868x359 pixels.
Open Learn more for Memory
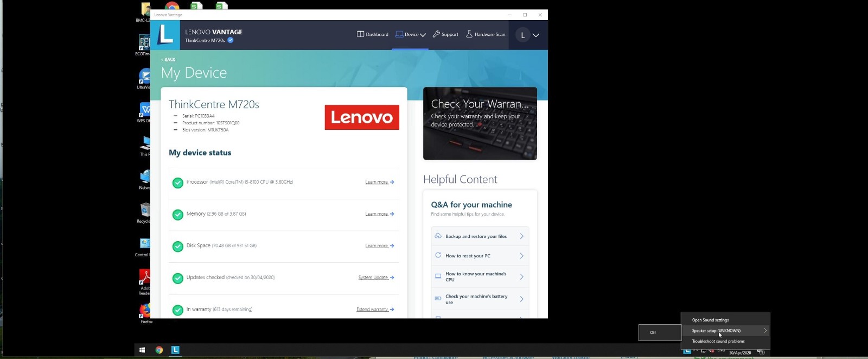[379, 214]
